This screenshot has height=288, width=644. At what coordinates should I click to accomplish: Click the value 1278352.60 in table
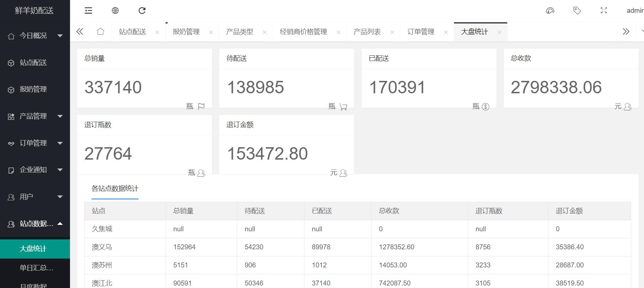396,247
